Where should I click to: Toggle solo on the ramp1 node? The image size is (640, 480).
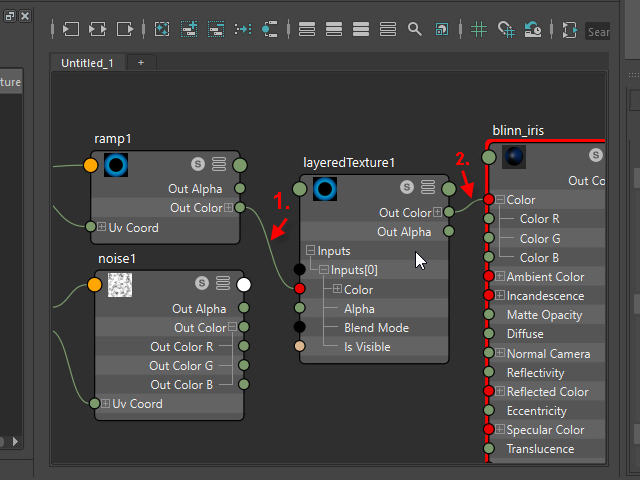point(198,164)
